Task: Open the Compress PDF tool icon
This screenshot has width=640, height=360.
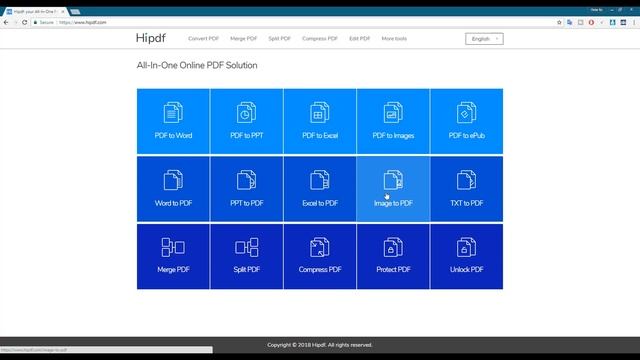Action: [320, 247]
